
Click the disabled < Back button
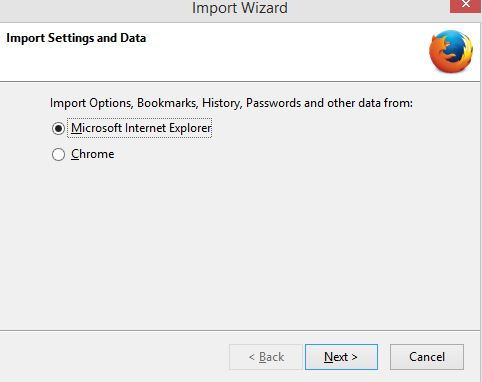pos(266,357)
